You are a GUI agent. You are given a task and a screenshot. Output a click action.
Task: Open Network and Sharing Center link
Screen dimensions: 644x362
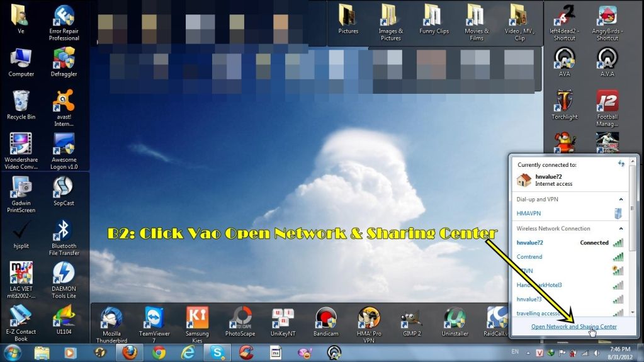click(573, 327)
